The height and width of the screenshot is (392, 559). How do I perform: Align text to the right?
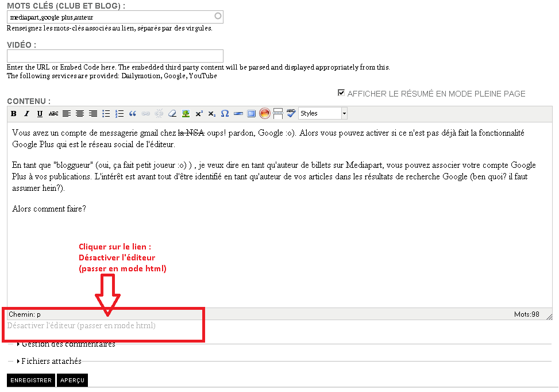point(93,113)
